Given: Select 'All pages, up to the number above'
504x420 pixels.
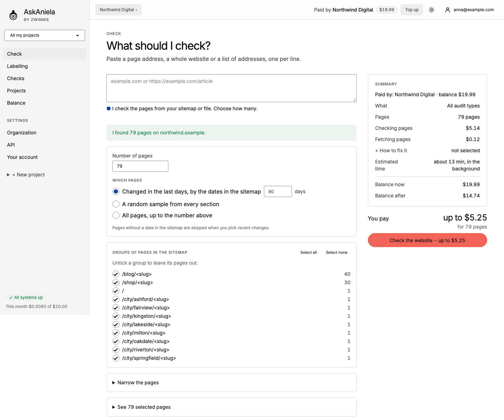Looking at the screenshot, I should point(116,215).
